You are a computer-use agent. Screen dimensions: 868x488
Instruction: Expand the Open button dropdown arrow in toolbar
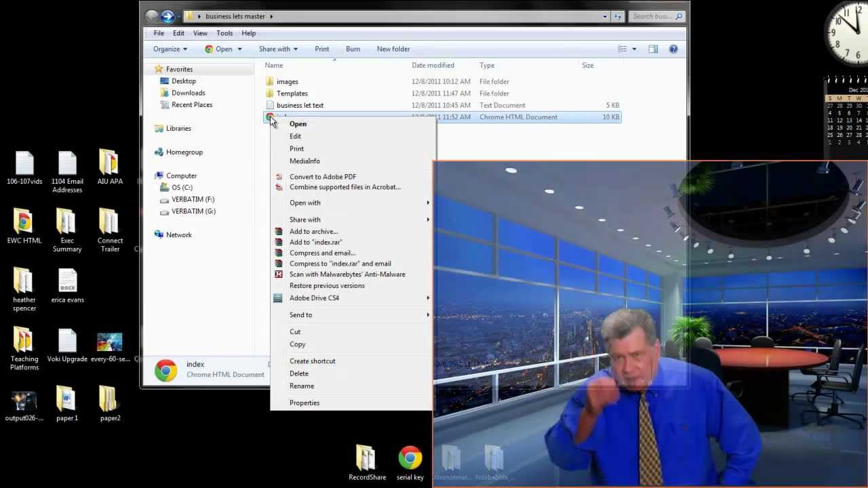click(239, 49)
